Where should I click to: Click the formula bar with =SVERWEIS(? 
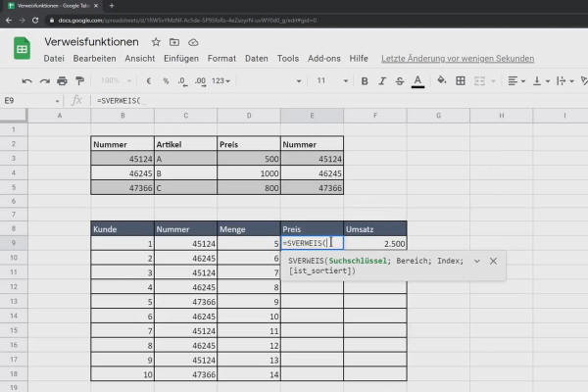tap(337, 101)
